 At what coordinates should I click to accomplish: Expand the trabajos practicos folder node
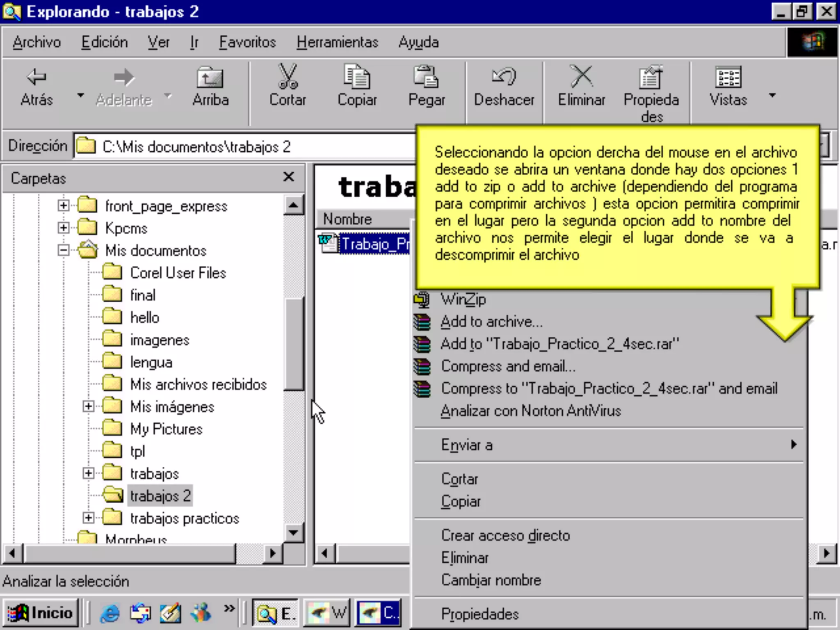88,518
